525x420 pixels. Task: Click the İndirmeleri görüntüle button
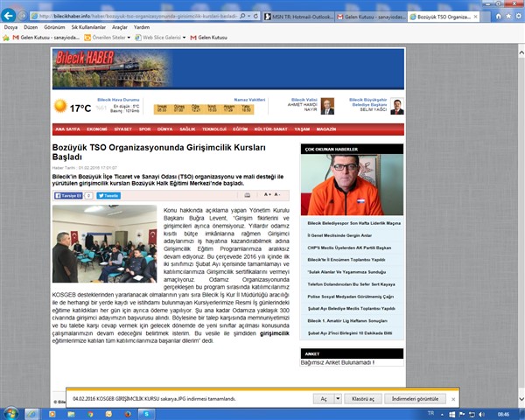(415, 399)
